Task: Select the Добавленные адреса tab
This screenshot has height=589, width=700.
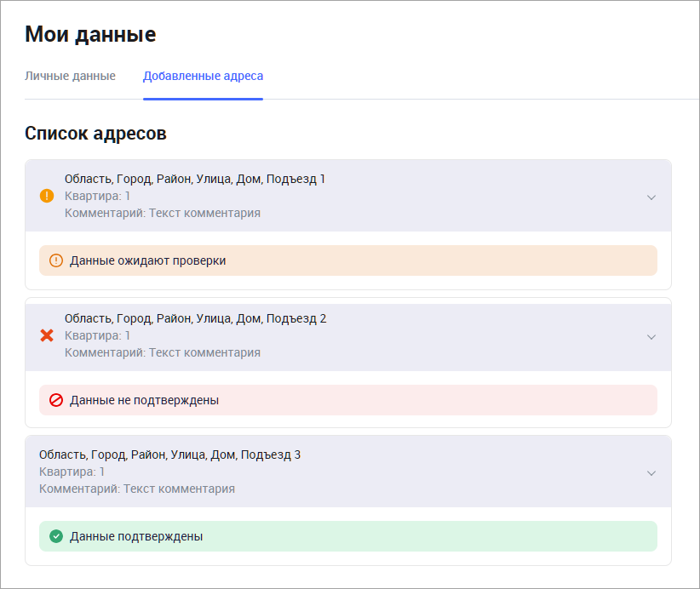Action: (x=203, y=76)
